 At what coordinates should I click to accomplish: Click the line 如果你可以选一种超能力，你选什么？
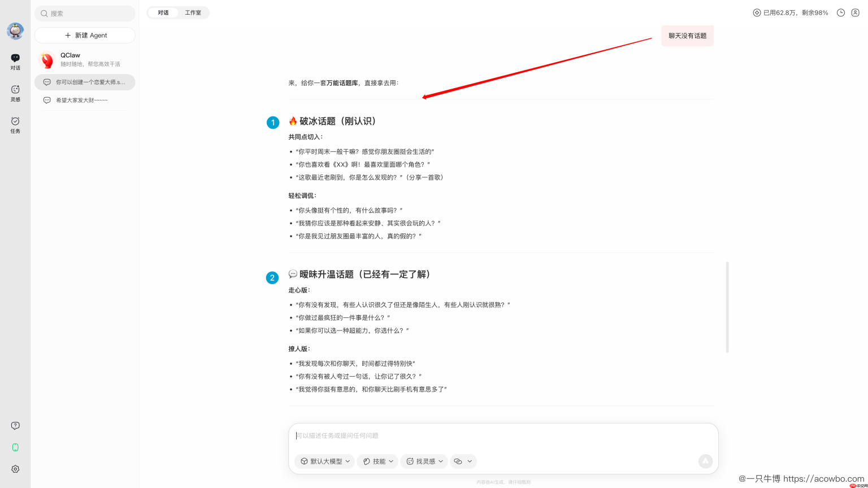coord(352,331)
